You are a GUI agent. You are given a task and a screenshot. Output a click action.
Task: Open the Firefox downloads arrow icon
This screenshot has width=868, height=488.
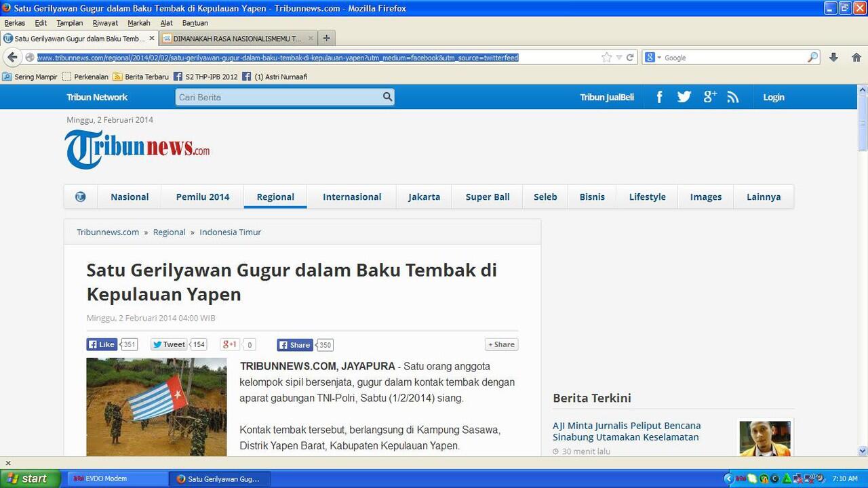point(834,58)
